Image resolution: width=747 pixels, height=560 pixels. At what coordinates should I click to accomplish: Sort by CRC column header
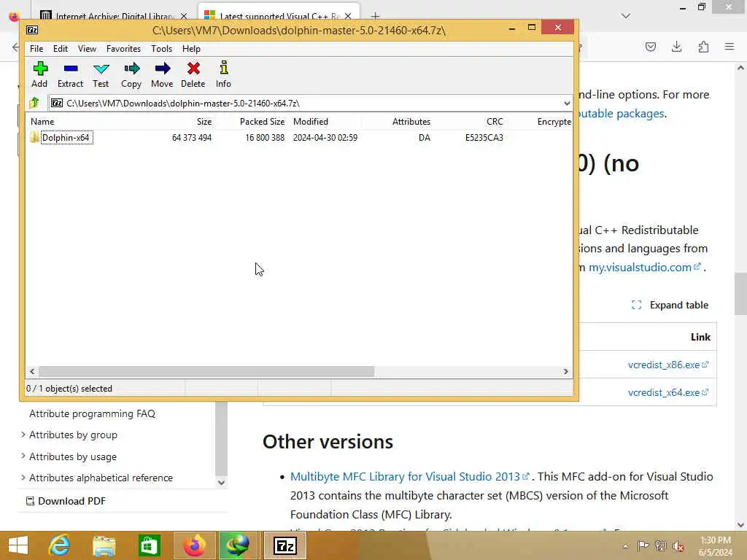(495, 122)
